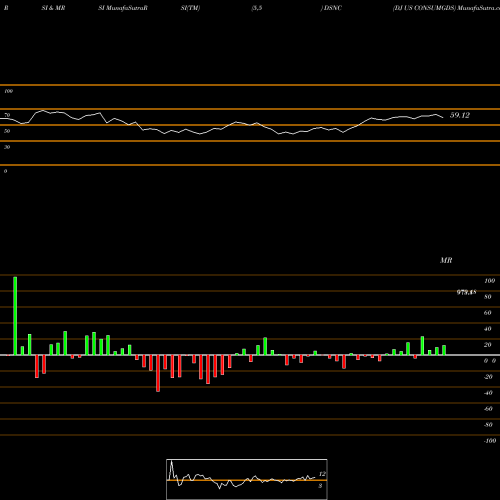
Task: Click the RSI value label 59.12
Action: coord(460,115)
